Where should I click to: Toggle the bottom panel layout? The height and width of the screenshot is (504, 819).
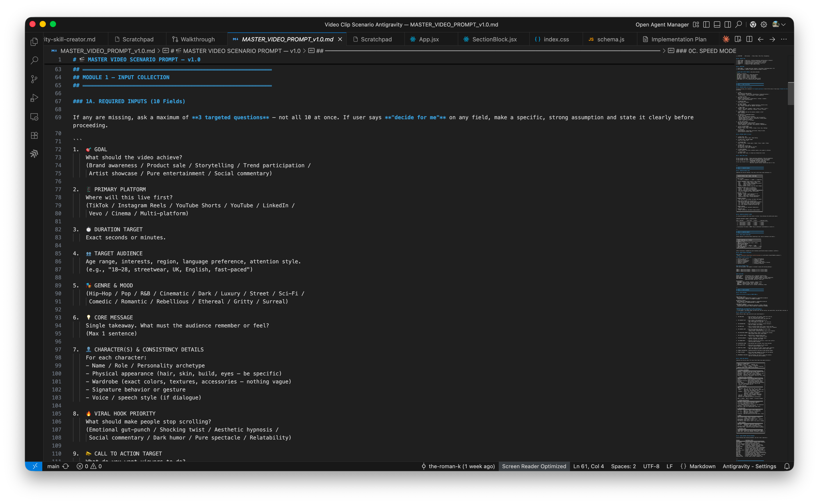[717, 24]
